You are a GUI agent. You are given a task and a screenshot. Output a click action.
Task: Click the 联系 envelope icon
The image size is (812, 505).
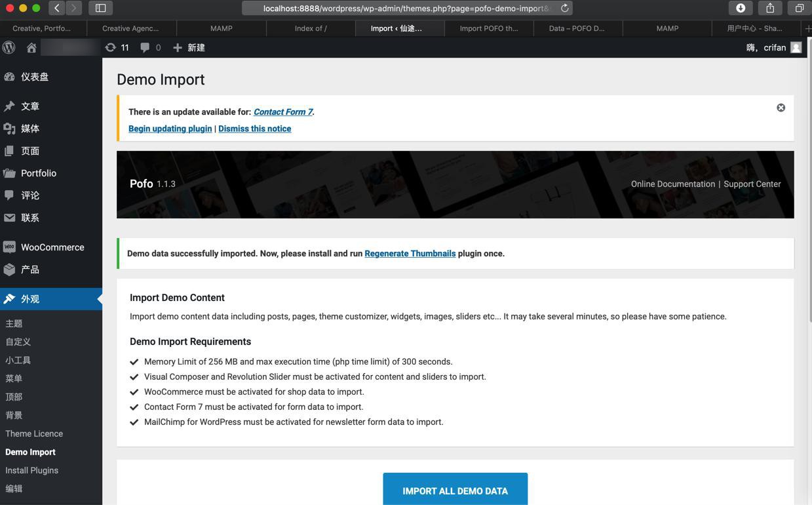click(x=9, y=218)
